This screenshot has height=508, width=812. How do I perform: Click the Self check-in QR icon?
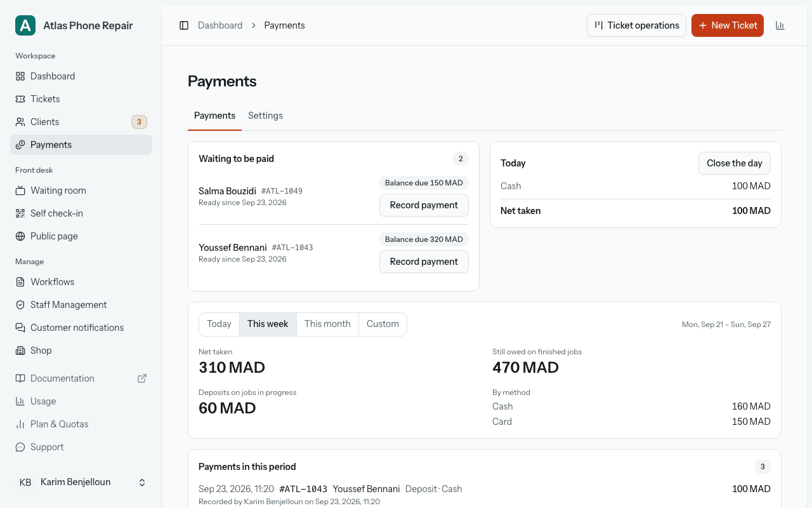[20, 213]
